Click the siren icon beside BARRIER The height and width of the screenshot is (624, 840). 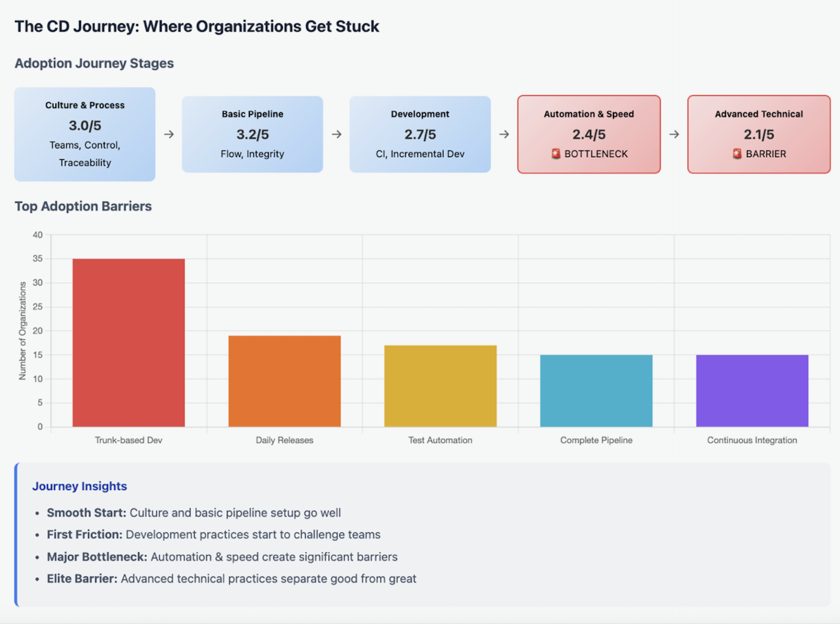[737, 154]
